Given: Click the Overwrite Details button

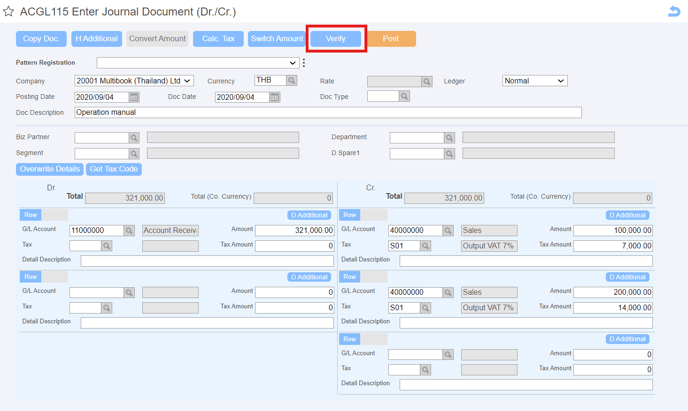Looking at the screenshot, I should (50, 169).
